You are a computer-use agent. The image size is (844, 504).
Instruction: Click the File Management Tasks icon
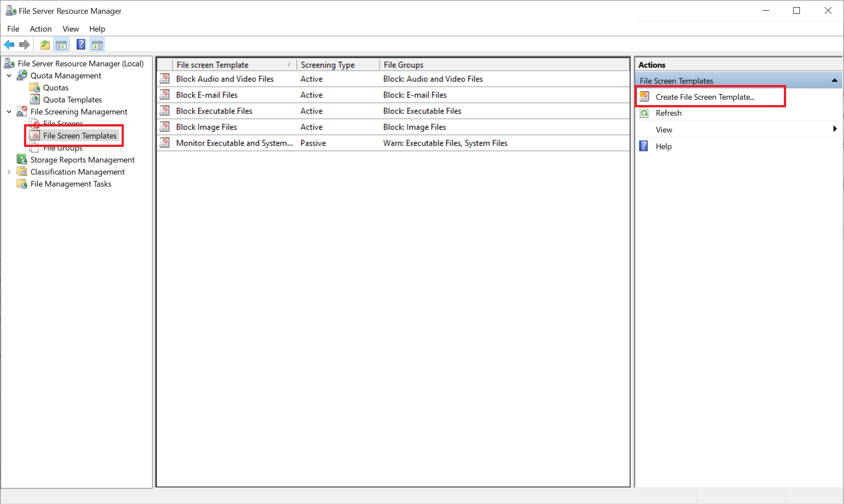tap(22, 183)
